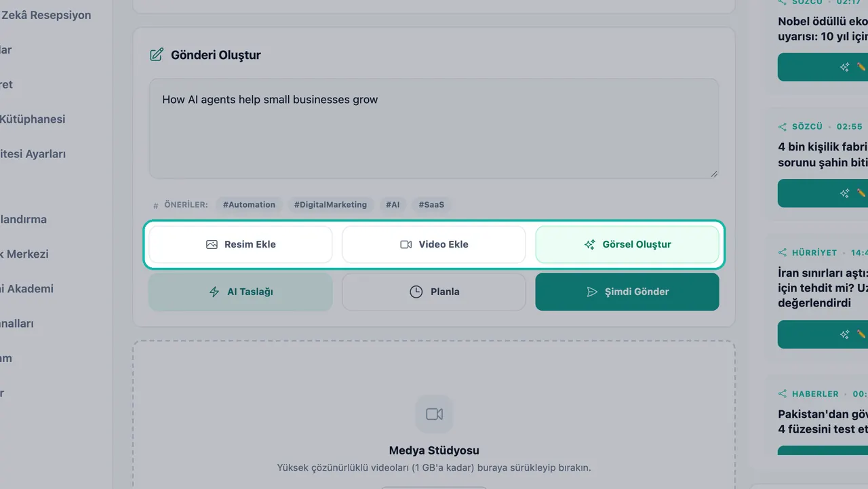Viewport: 868px width, 489px height.
Task: Click the "ÖNERİLER:" label
Action: pyautogui.click(x=186, y=205)
